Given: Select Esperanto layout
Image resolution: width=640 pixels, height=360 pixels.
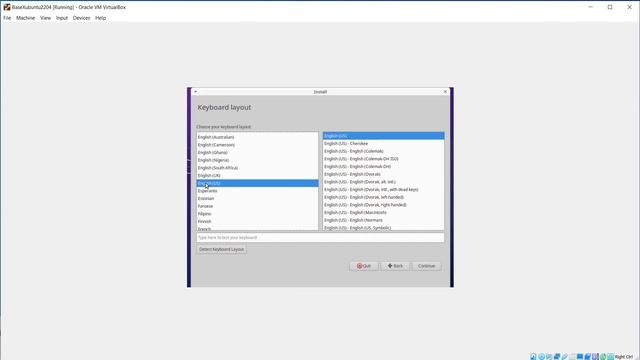Looking at the screenshot, I should [257, 191].
